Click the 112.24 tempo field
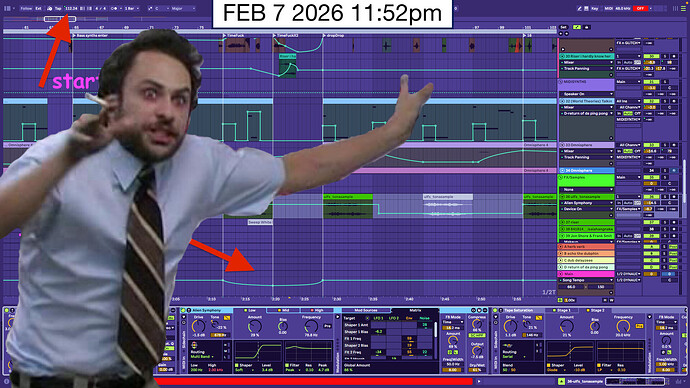 click(x=71, y=8)
